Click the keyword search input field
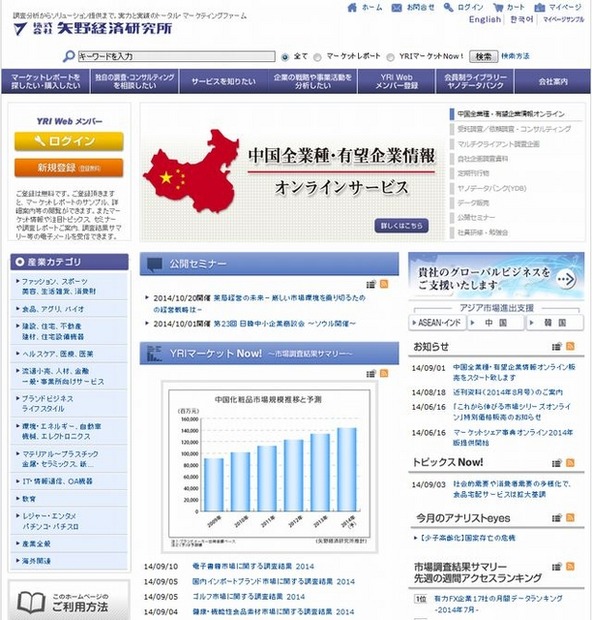This screenshot has height=620, width=592. click(176, 56)
